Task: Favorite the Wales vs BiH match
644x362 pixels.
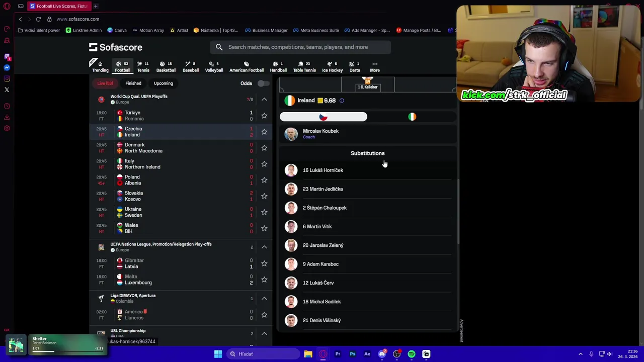Action: point(264,228)
